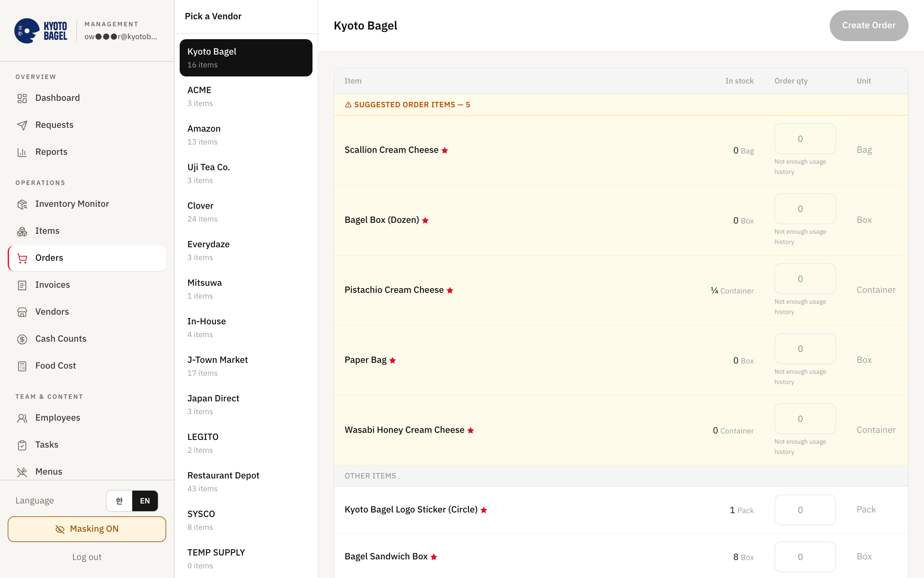This screenshot has width=924, height=578.
Task: Open the Employees page
Action: click(x=87, y=418)
